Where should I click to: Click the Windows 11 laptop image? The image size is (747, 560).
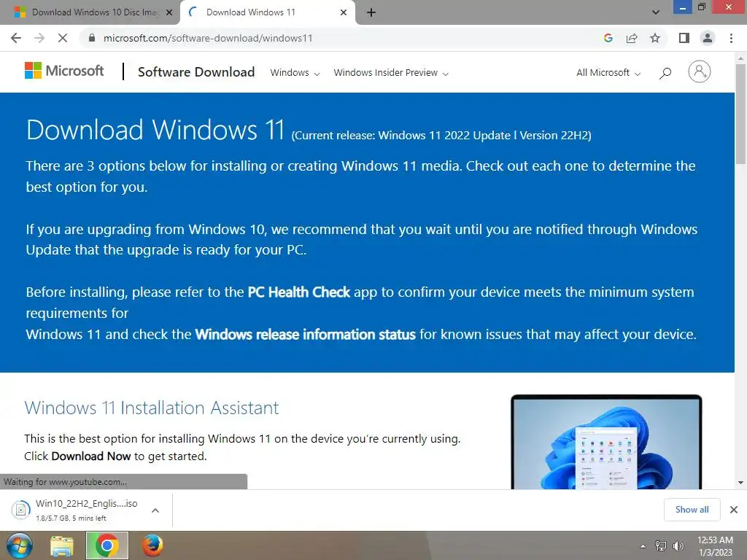point(606,442)
